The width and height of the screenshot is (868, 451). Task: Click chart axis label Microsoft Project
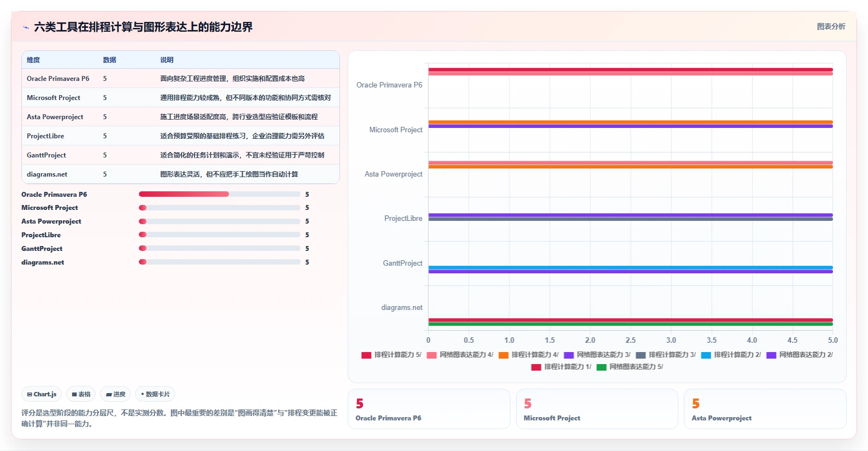(x=396, y=130)
